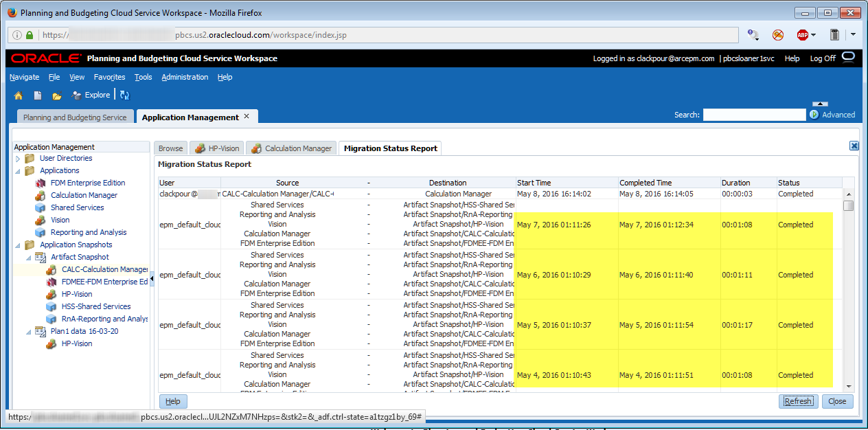This screenshot has width=868, height=430.
Task: Open the AdBlock Plus dropdown arrow
Action: (814, 35)
